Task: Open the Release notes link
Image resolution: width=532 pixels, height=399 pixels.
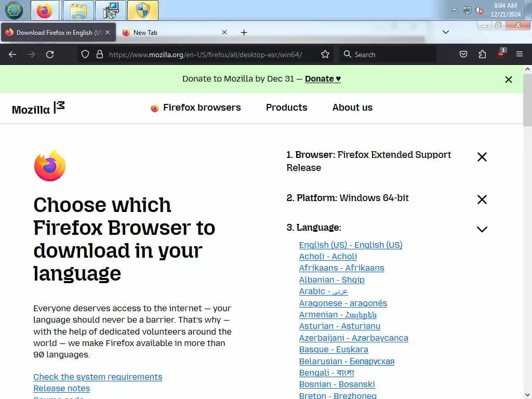Action: (61, 389)
